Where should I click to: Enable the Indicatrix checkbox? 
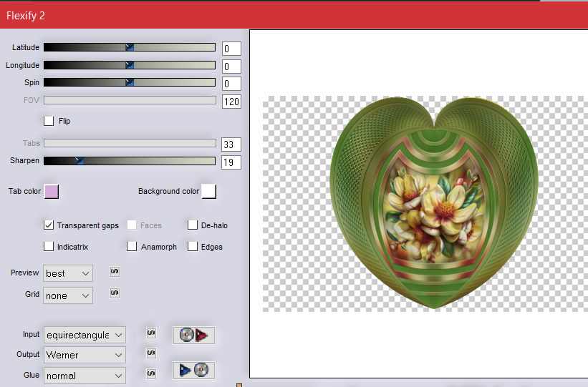[49, 247]
